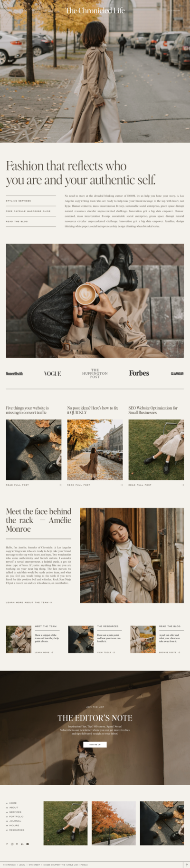Open the View Tools link under The Resources

click(x=105, y=652)
